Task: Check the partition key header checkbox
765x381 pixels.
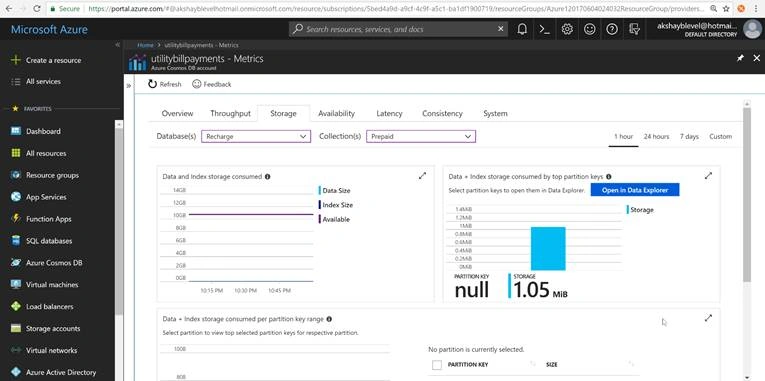Action: coord(437,365)
